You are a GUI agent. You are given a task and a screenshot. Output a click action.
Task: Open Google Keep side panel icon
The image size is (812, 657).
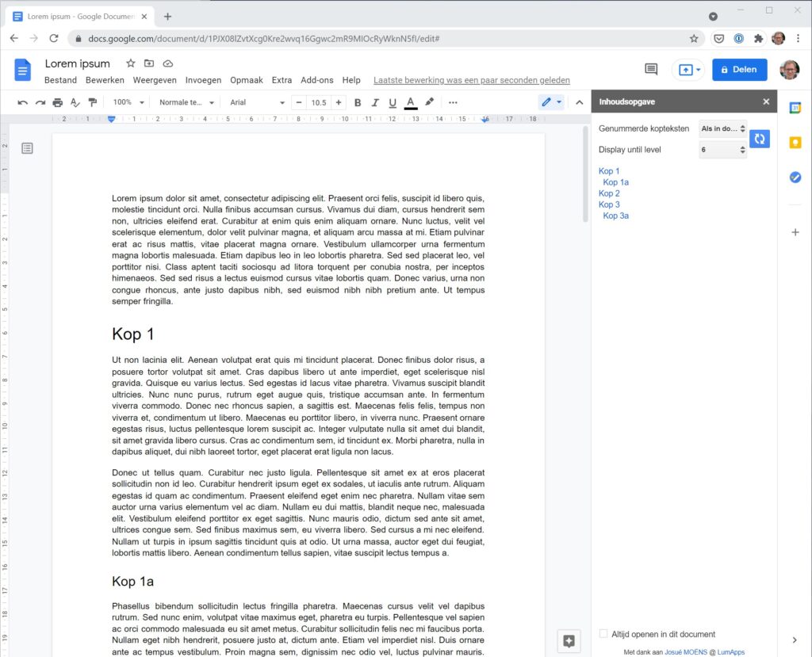795,143
